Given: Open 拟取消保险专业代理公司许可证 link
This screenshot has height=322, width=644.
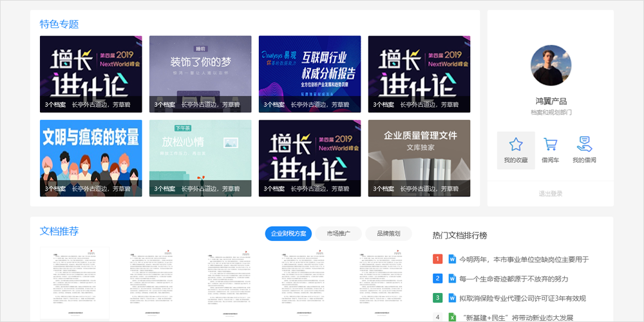Looking at the screenshot, I should [522, 298].
